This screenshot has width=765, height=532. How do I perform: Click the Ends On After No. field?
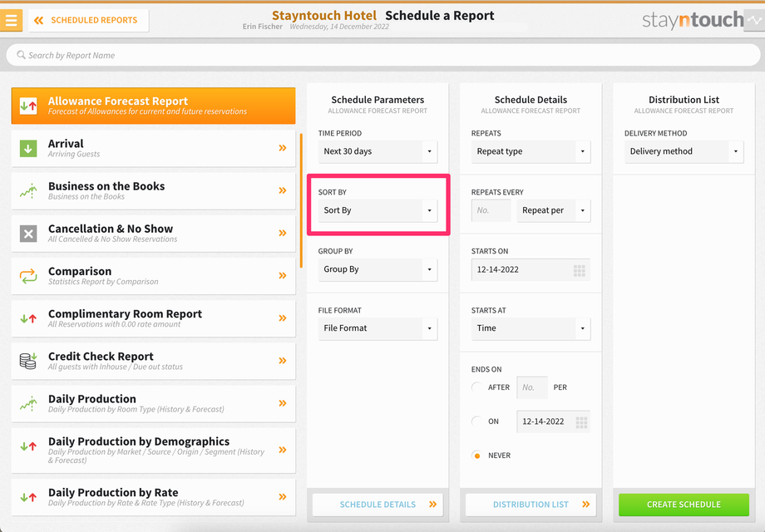tap(532, 387)
